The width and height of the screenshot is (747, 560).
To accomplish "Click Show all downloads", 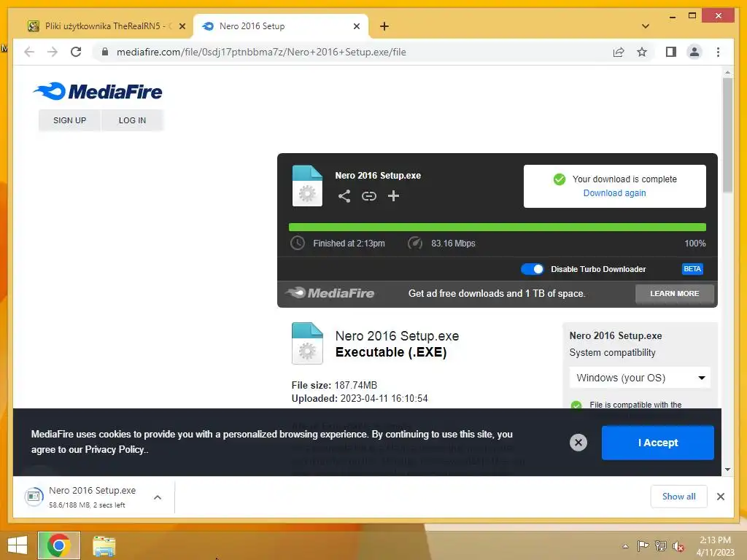I will pyautogui.click(x=678, y=496).
